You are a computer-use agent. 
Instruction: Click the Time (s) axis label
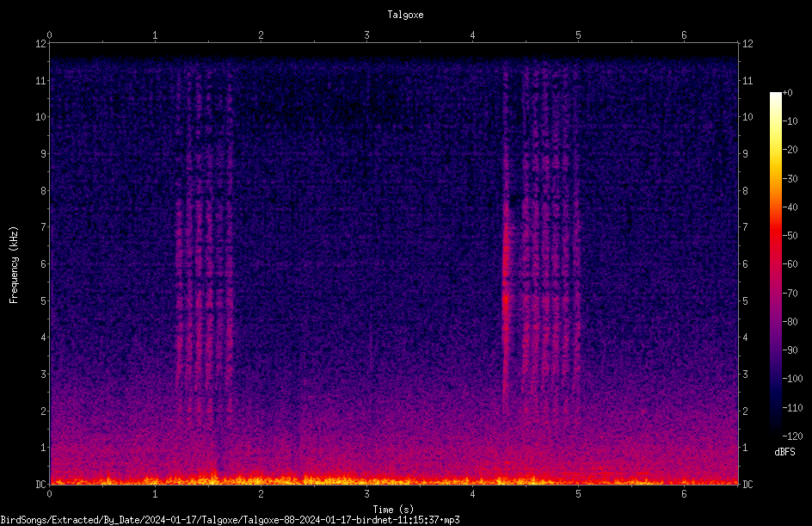[x=393, y=510]
